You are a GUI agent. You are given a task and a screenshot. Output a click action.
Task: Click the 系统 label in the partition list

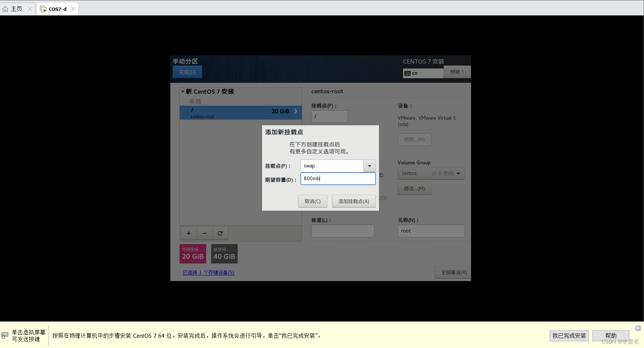[x=195, y=102]
